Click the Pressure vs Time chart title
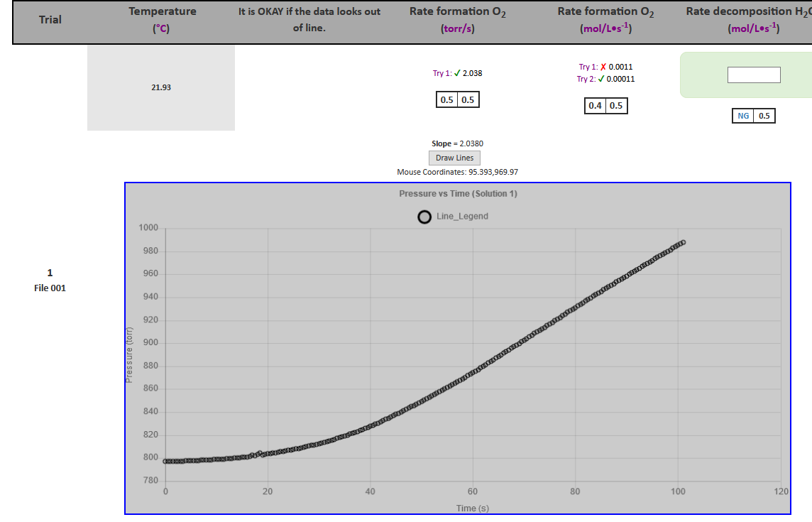The image size is (812, 522). (457, 193)
